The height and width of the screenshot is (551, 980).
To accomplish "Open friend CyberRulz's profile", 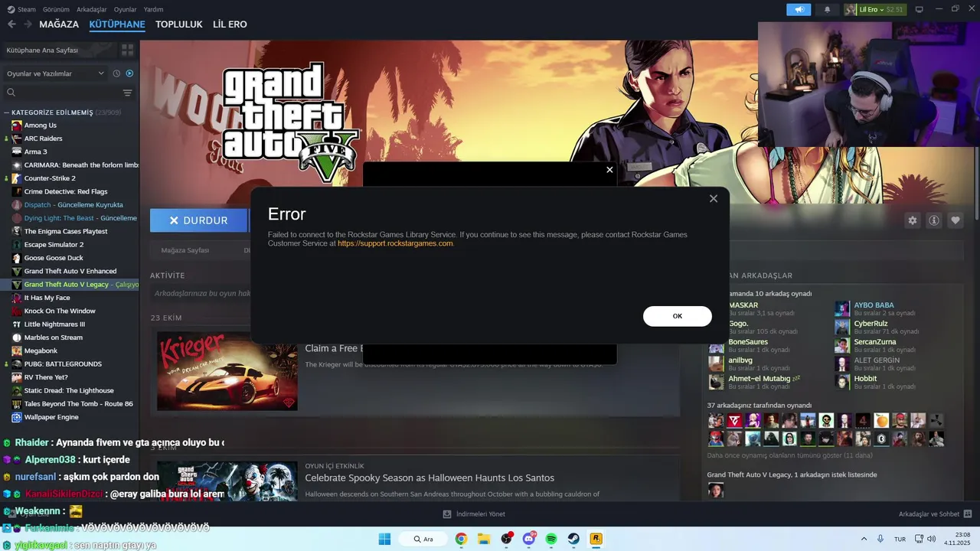I will coord(871,324).
